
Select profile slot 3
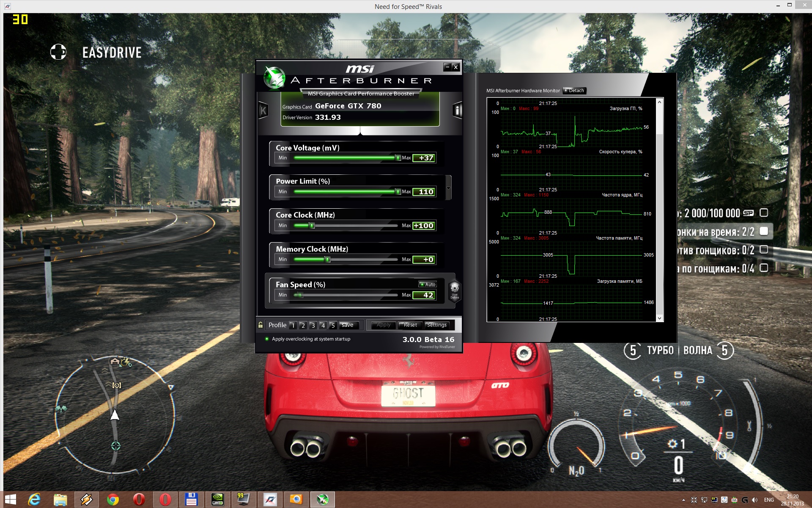[313, 325]
